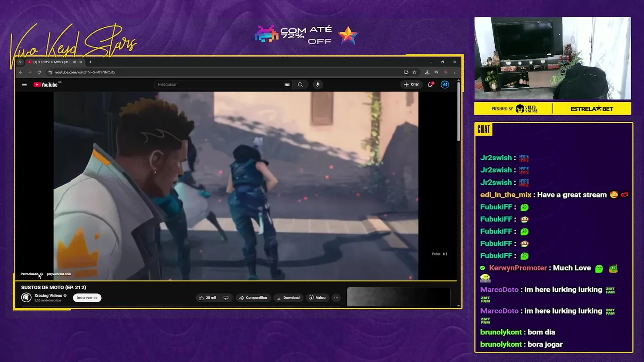Go to the YouTube home logo

pyautogui.click(x=46, y=84)
